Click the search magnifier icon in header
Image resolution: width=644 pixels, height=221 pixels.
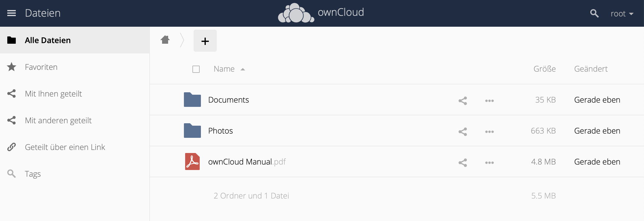[x=594, y=13]
